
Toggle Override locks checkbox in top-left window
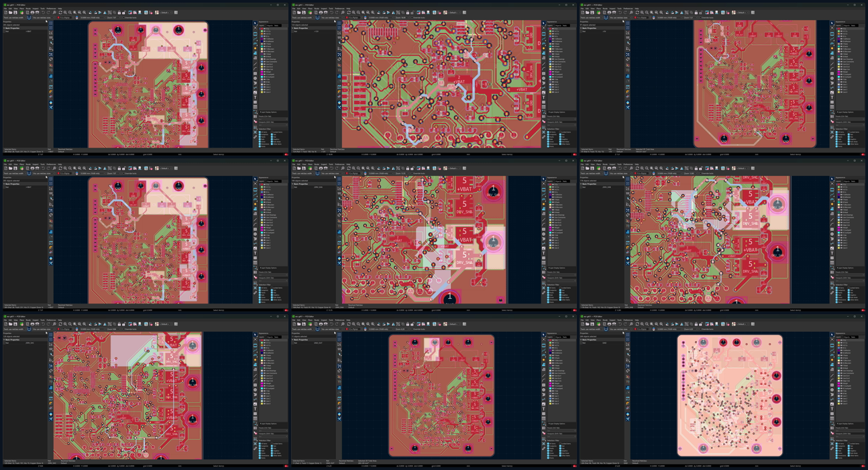pyautogui.click(x=124, y=17)
